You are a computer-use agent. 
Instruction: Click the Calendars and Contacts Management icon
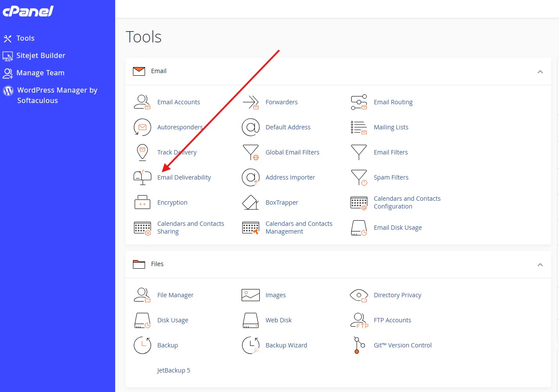[250, 228]
